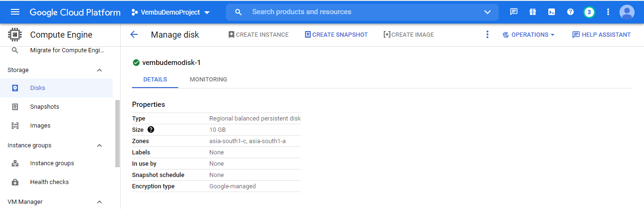Click the Disks sidebar icon
Screen dimensions: 644x209
(x=15, y=88)
